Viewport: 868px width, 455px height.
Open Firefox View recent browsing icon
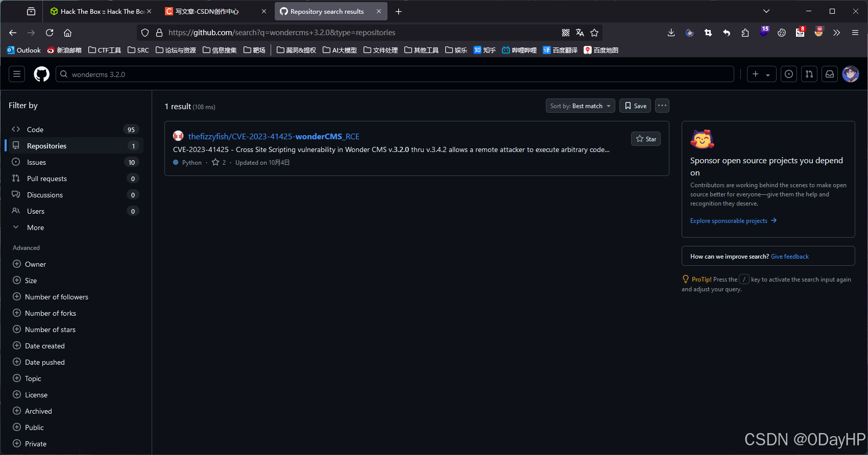point(31,11)
